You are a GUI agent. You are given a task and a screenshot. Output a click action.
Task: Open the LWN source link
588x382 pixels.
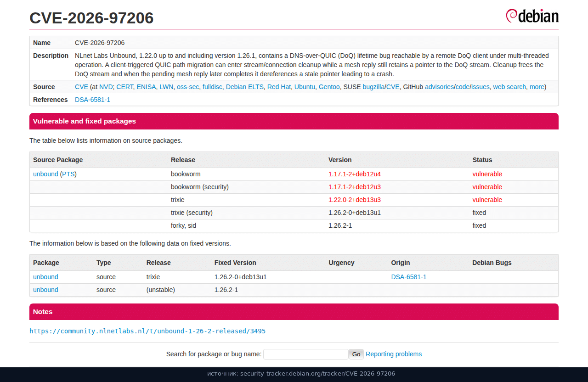[x=166, y=87]
